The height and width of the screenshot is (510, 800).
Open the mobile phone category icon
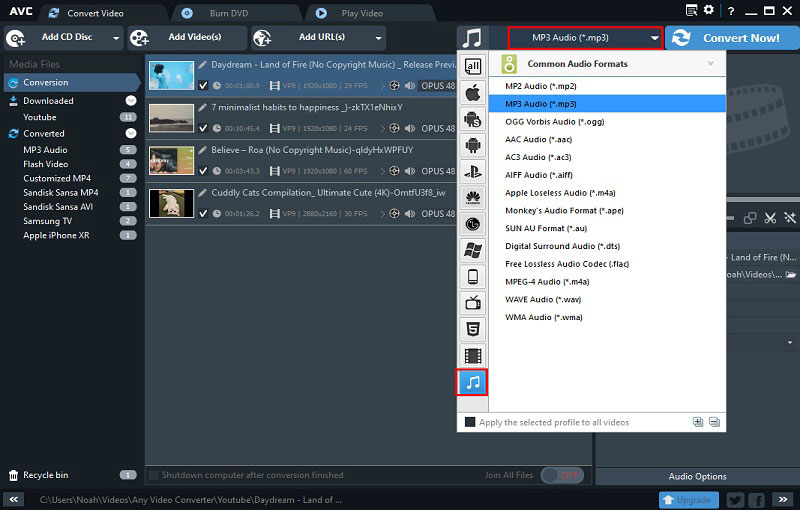473,277
